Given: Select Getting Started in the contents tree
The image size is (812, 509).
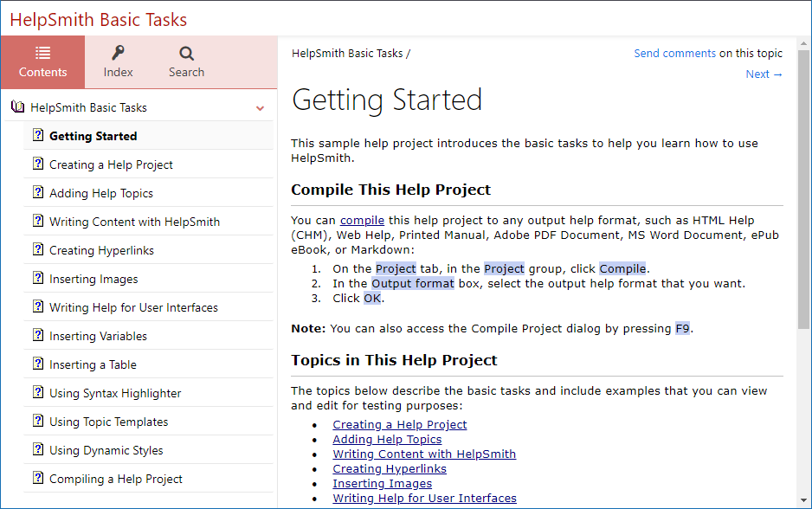Looking at the screenshot, I should [x=148, y=136].
